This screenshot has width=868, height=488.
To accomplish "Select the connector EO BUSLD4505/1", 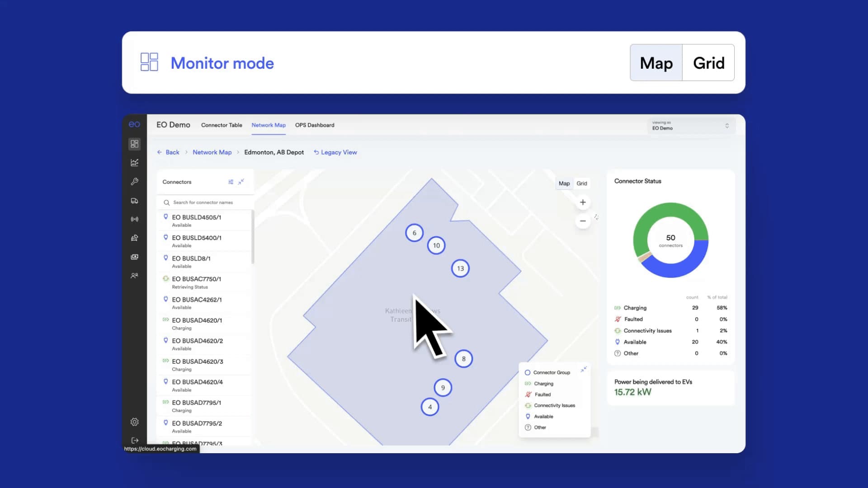I will coord(204,221).
